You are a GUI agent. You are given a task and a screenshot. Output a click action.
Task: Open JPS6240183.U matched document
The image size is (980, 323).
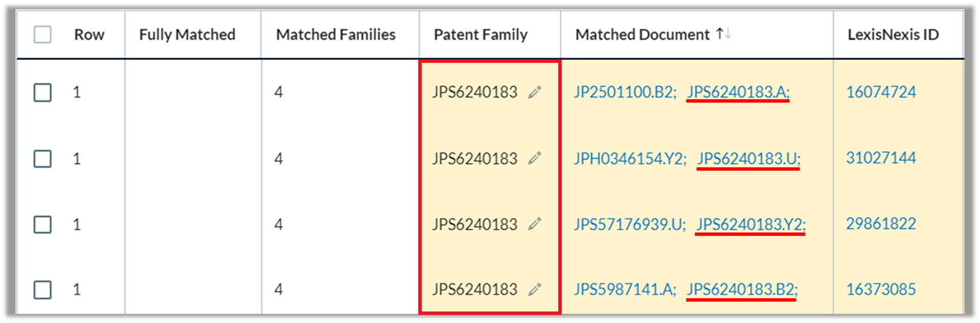coord(749,158)
